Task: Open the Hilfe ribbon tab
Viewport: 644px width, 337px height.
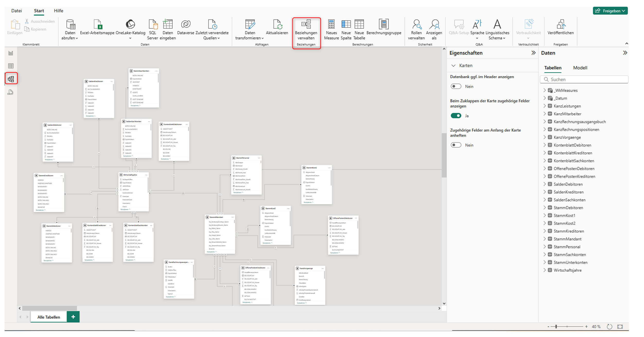Action: [x=59, y=11]
